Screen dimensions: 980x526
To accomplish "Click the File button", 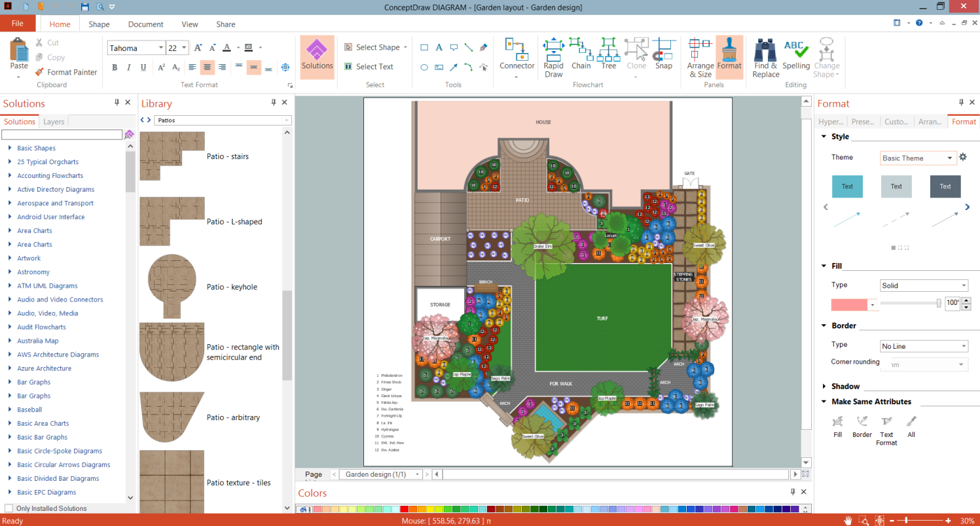I will point(18,24).
